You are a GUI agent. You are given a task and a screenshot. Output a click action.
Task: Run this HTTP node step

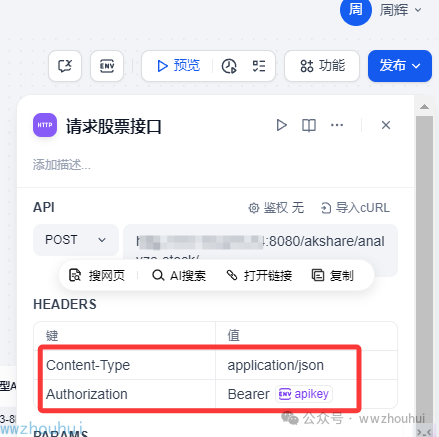282,125
